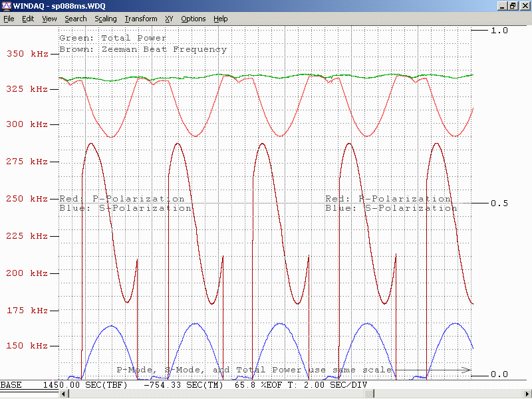The image size is (532, 399).
Task: Select the XY menu item
Action: coord(169,19)
